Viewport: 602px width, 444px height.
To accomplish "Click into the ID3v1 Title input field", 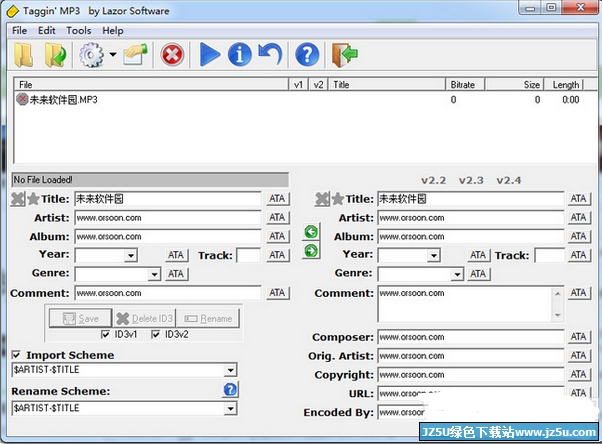I will pyautogui.click(x=168, y=199).
